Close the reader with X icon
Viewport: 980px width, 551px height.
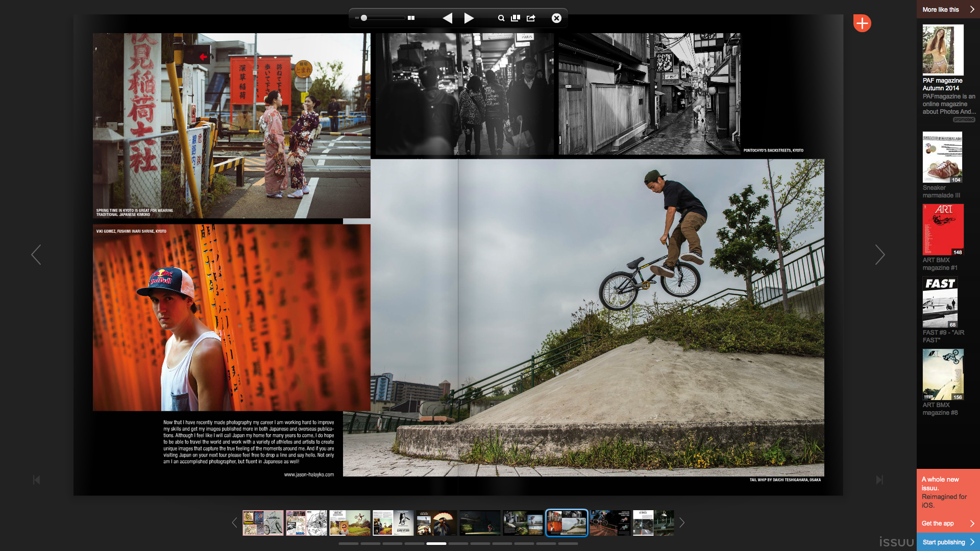coord(556,18)
